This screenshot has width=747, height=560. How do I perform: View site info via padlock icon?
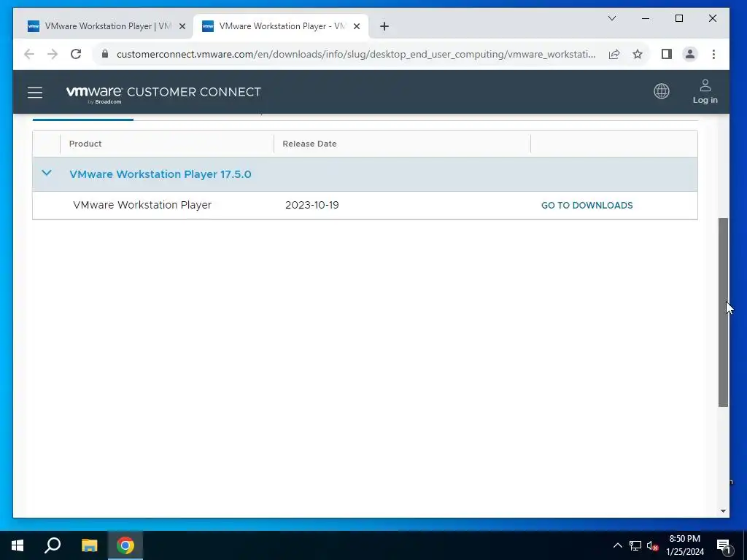pyautogui.click(x=105, y=54)
